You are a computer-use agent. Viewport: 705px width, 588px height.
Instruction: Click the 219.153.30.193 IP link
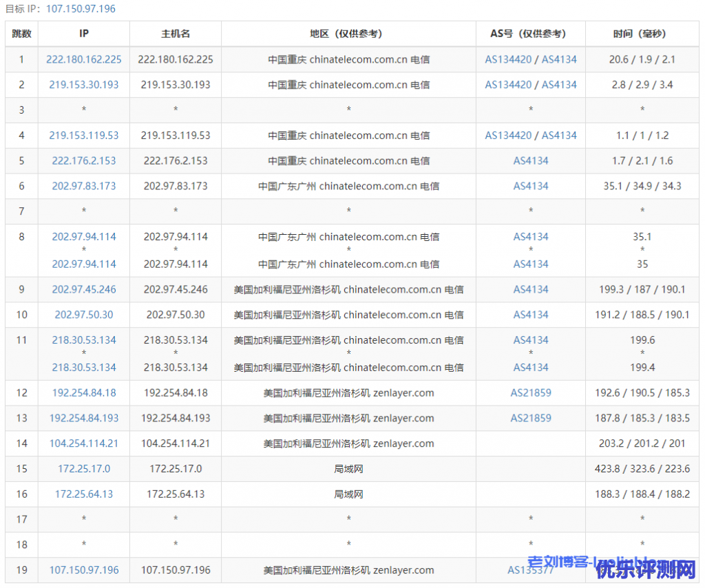[84, 85]
